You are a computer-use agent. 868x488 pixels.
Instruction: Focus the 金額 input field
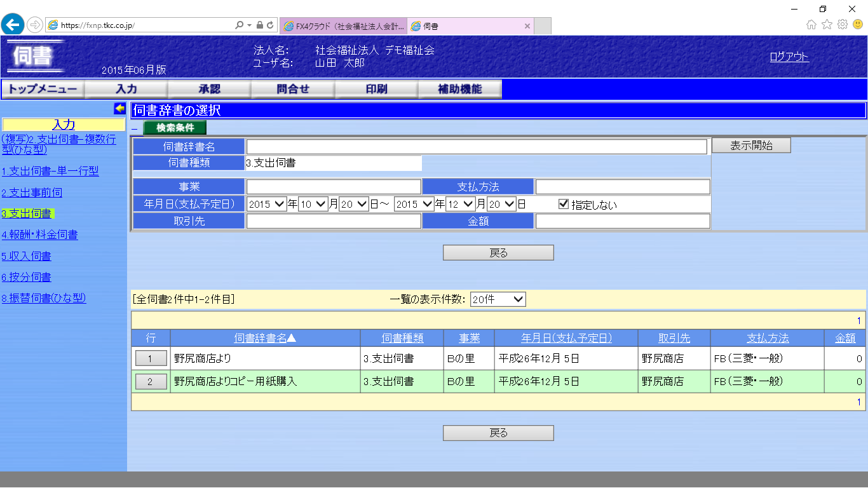[x=623, y=221]
